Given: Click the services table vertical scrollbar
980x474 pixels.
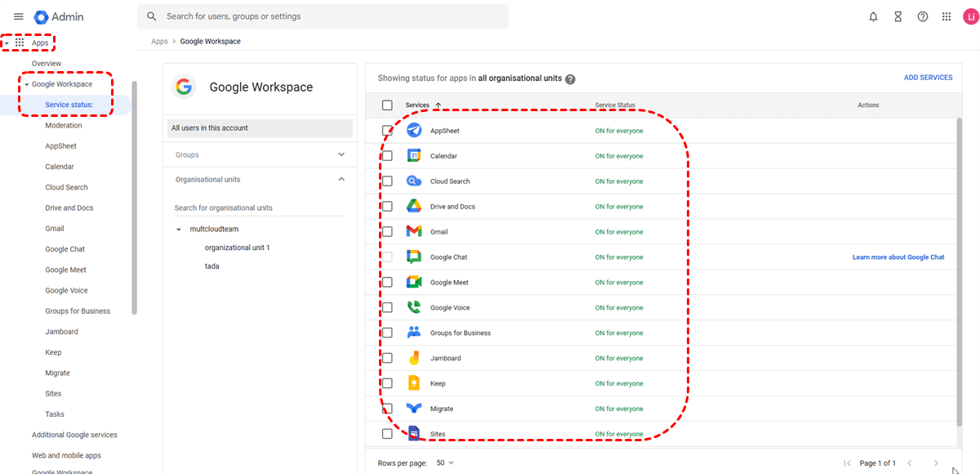Looking at the screenshot, I should [x=960, y=271].
